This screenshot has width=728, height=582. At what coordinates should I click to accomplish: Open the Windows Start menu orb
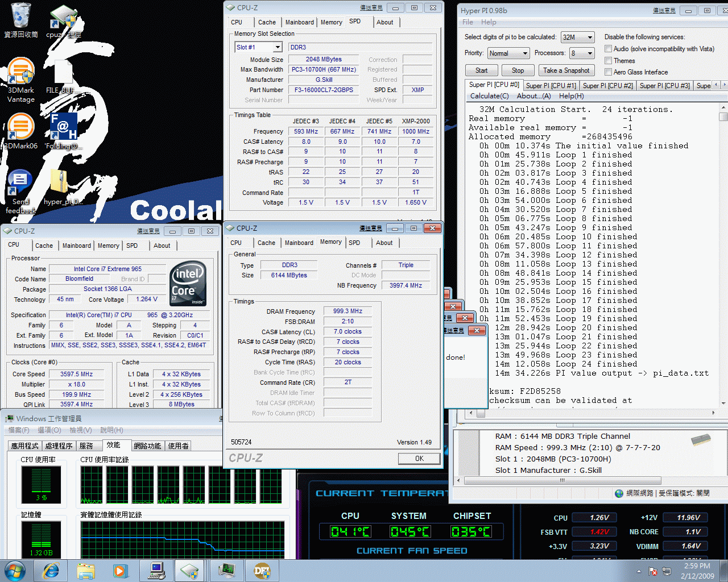coord(15,571)
